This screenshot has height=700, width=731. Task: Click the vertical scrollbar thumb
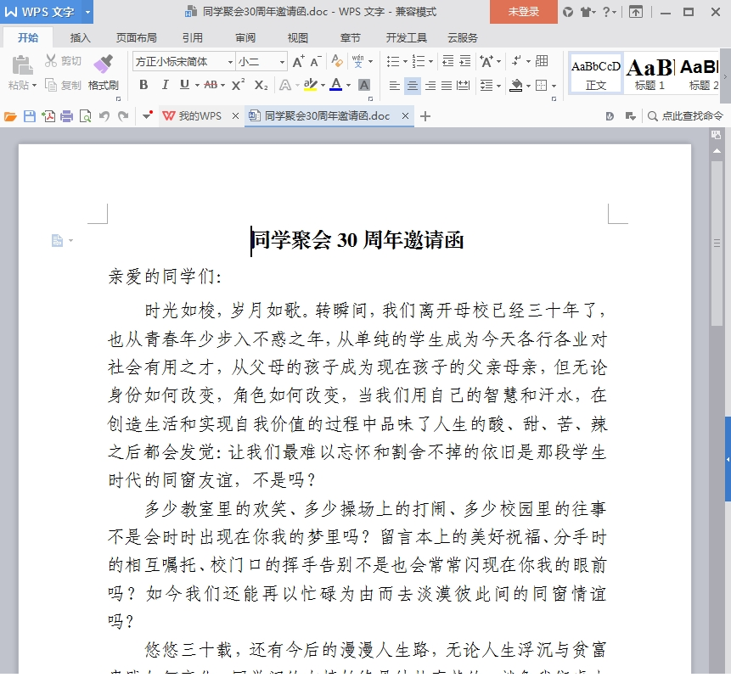coord(717,243)
